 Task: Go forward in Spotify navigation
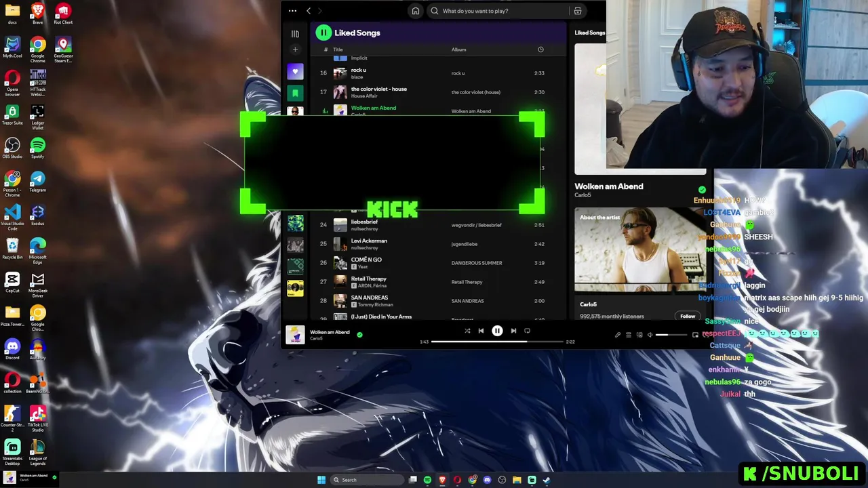[320, 11]
